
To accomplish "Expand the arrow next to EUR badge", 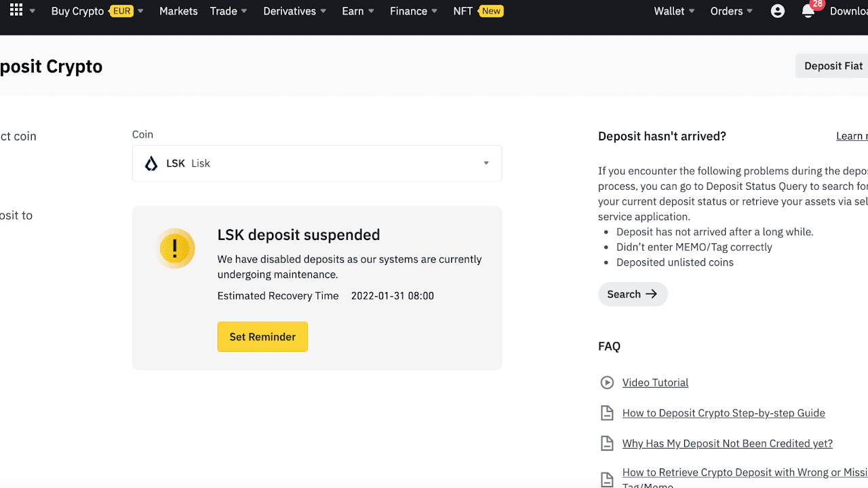I will [x=140, y=12].
